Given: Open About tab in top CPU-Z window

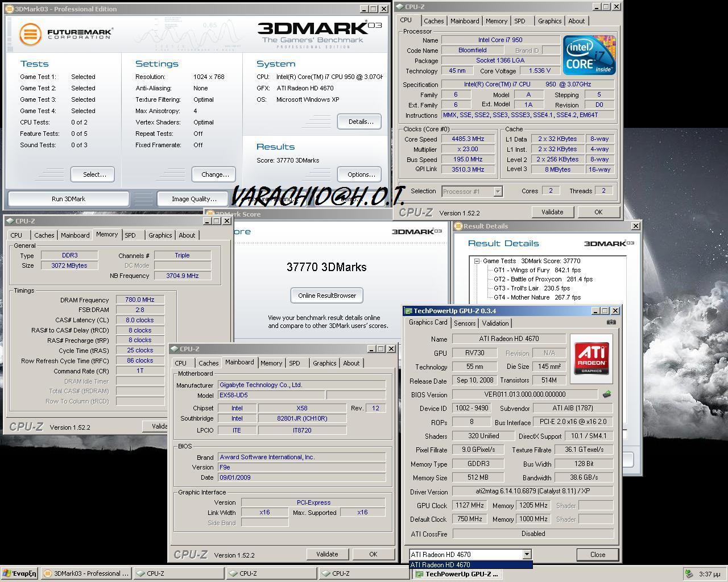Looking at the screenshot, I should 576,21.
